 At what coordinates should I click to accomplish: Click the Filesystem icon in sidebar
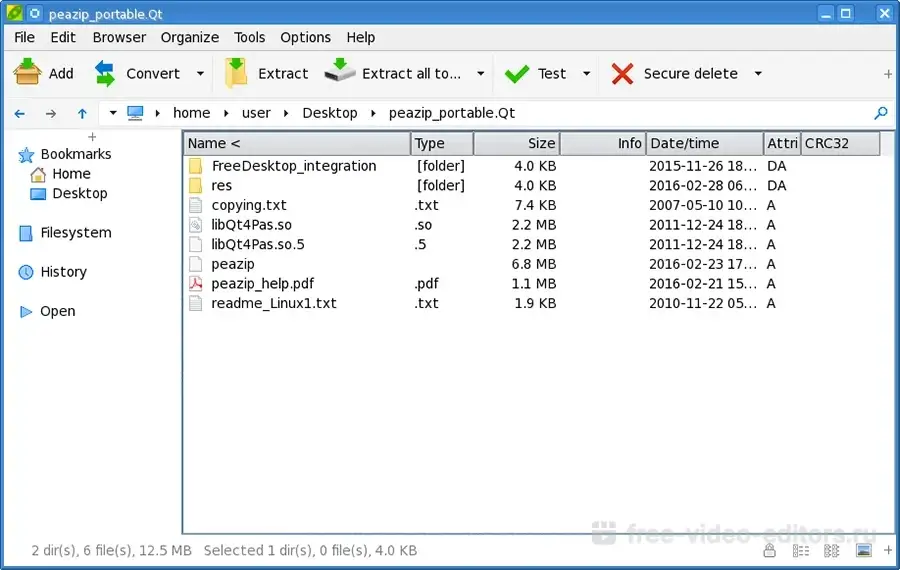click(26, 233)
